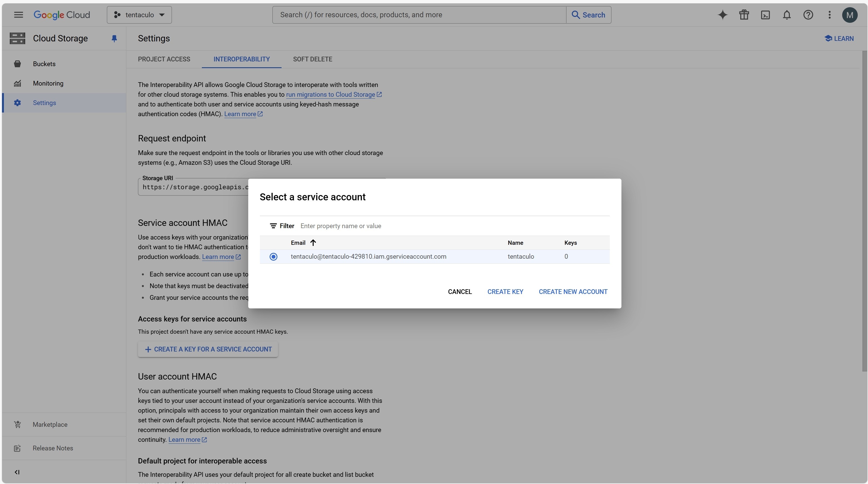Activate the Cloud Shell terminal icon
The height and width of the screenshot is (484, 868).
click(x=765, y=15)
